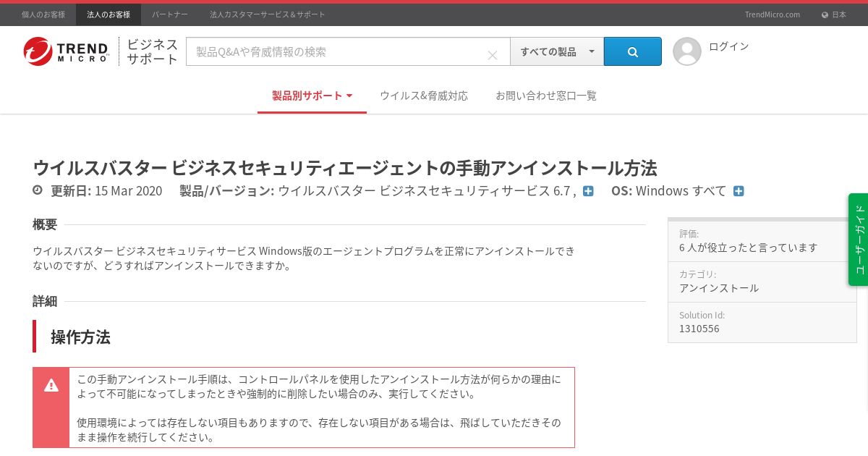
Task: Click the user avatar icon
Action: click(x=687, y=51)
